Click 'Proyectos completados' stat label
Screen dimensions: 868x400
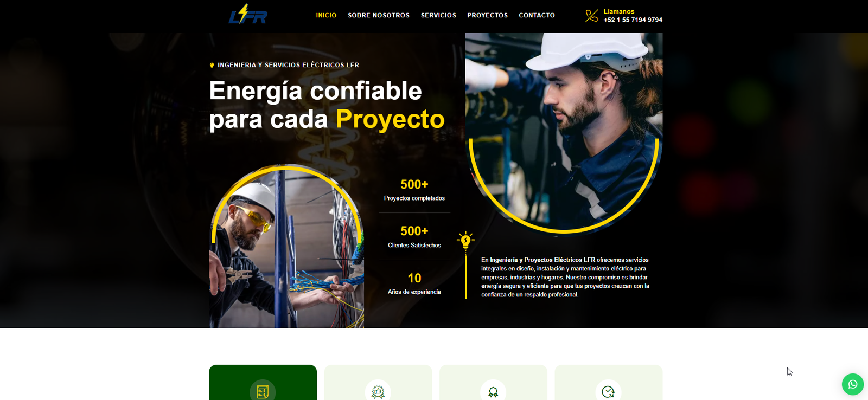click(414, 198)
